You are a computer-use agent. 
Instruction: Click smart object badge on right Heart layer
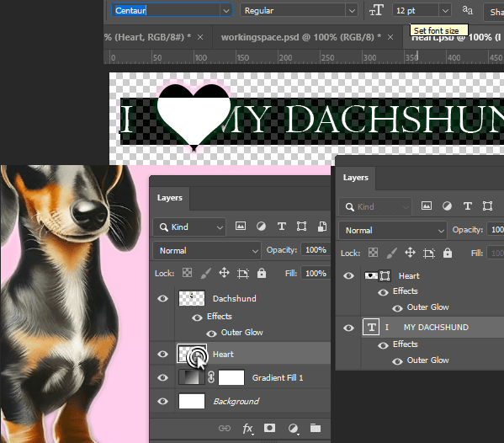click(385, 275)
